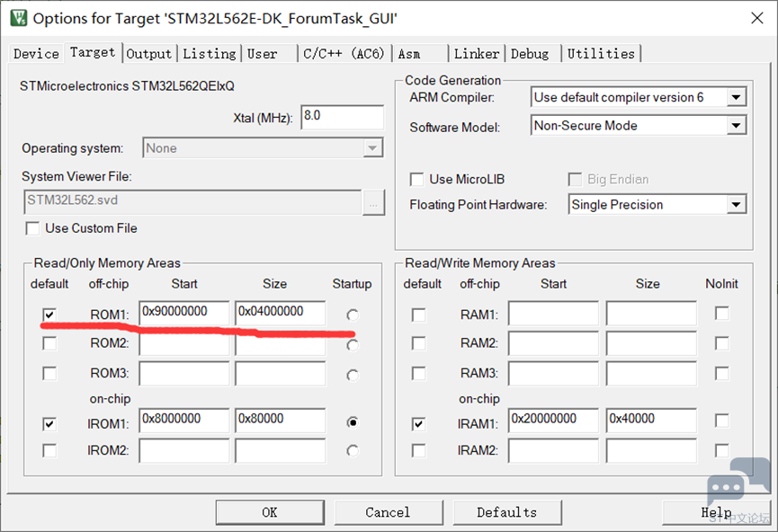Uncheck the IRAM1 default checkbox
778x532 pixels.
419,424
